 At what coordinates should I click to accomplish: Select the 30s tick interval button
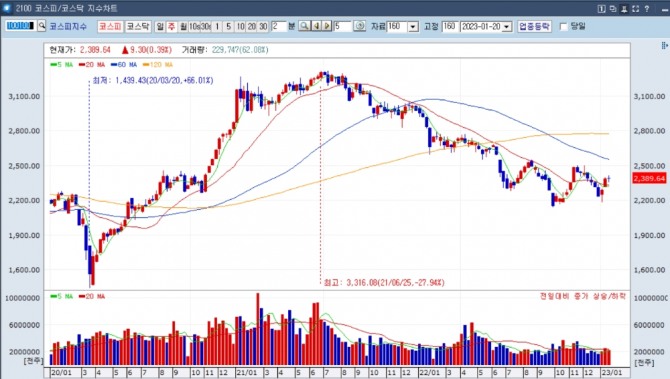pyautogui.click(x=206, y=26)
